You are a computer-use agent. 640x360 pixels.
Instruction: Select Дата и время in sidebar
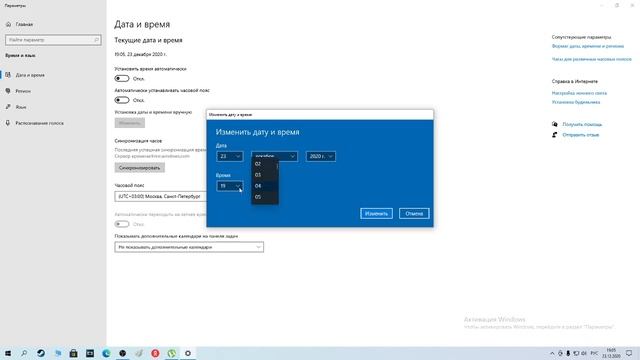coord(30,75)
